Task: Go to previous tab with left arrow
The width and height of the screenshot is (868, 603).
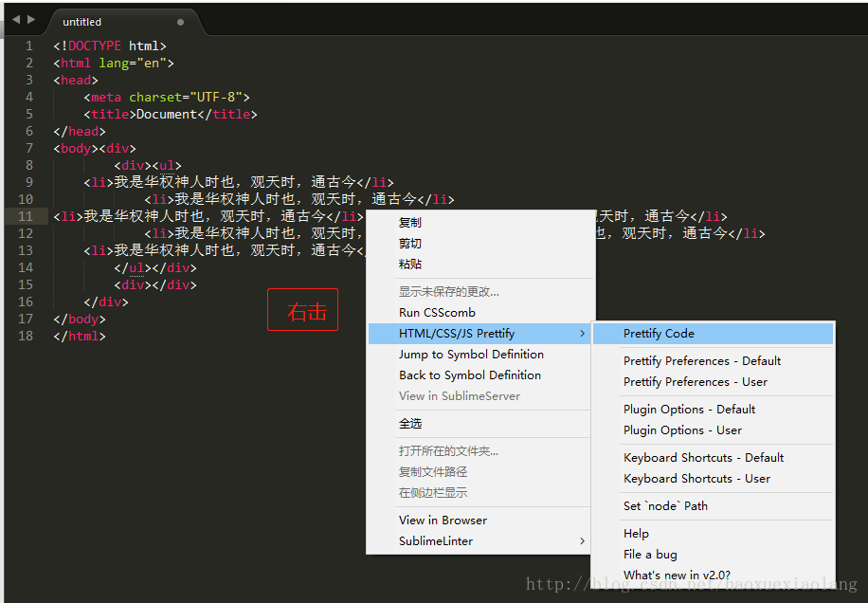Action: coord(16,20)
